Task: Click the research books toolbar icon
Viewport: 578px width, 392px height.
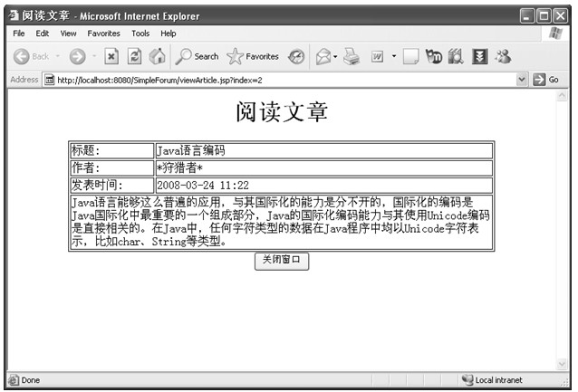Action: point(456,56)
